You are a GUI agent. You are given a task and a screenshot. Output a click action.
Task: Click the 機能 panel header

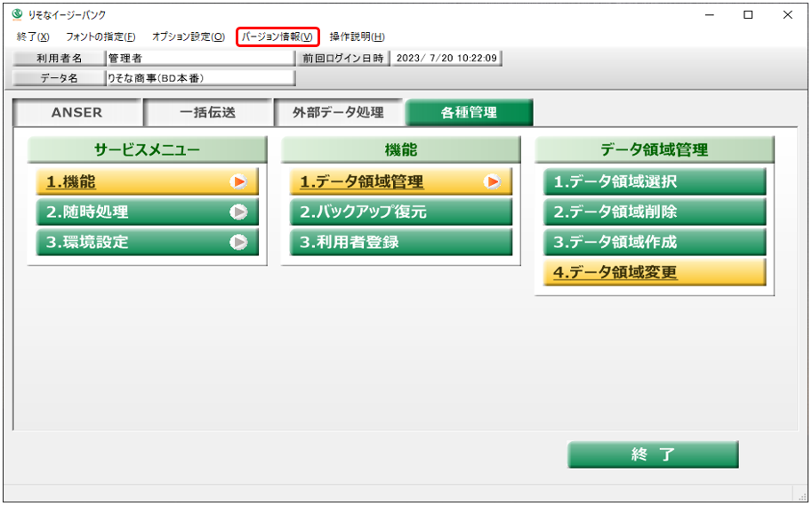[401, 149]
